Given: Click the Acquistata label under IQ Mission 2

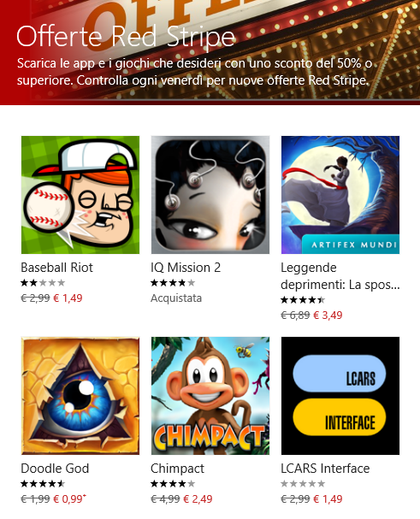Looking at the screenshot, I should click(176, 298).
